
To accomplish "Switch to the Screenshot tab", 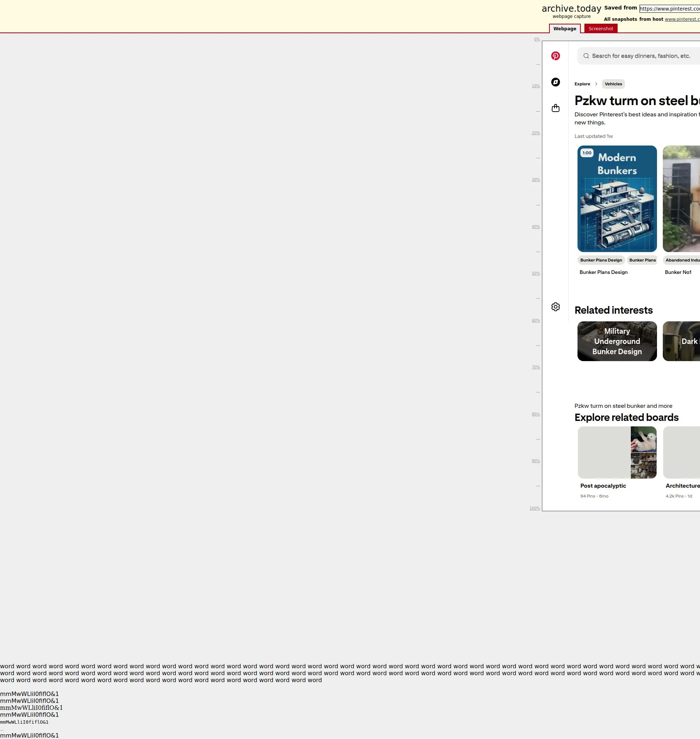I will (x=600, y=29).
